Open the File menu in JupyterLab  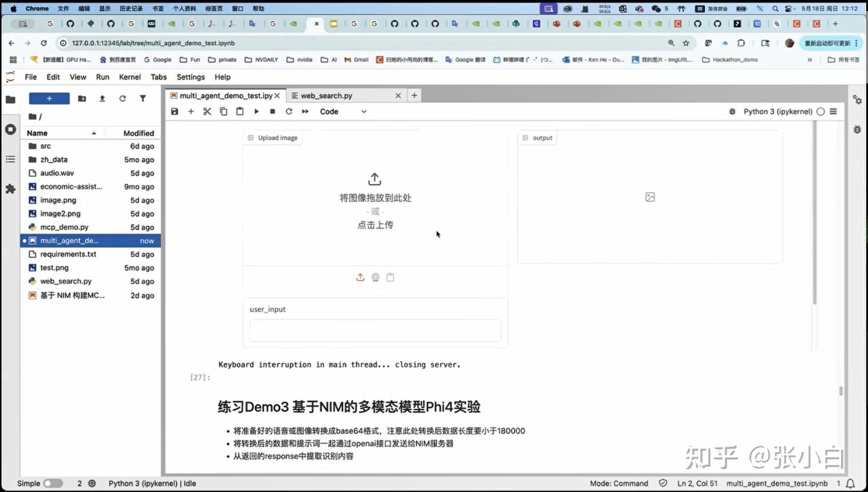point(31,77)
